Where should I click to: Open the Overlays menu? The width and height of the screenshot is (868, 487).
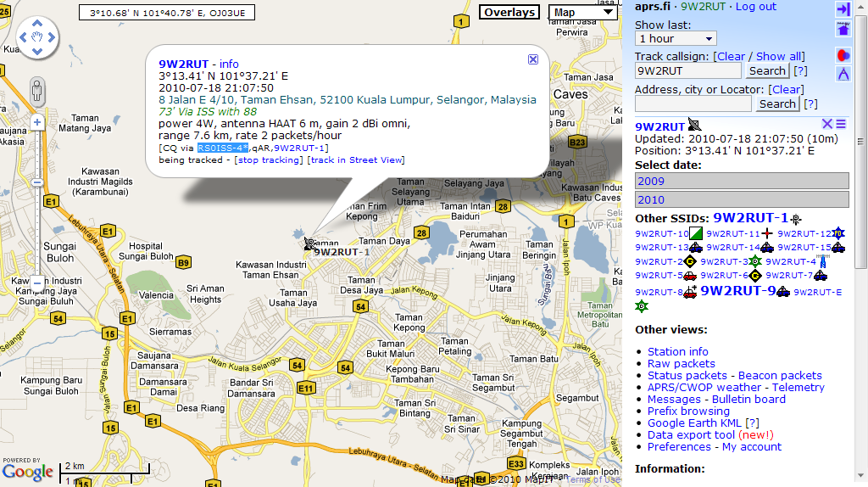509,12
